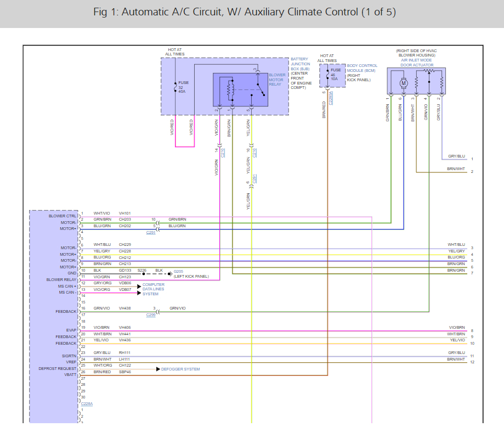Open the C228A link at the module connector bottom
The width and height of the screenshot is (504, 438).
tap(87, 403)
